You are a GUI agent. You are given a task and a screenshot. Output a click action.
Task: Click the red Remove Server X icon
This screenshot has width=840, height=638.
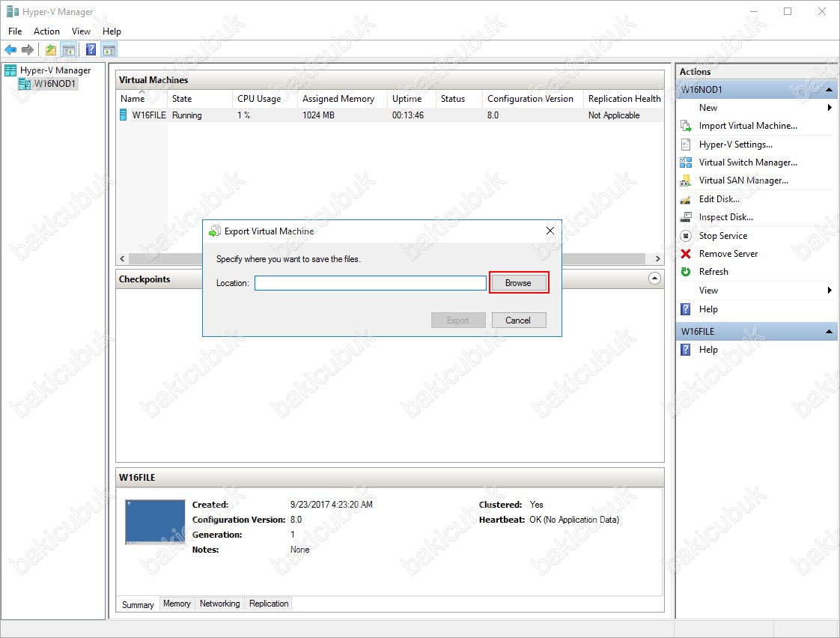pyautogui.click(x=686, y=254)
